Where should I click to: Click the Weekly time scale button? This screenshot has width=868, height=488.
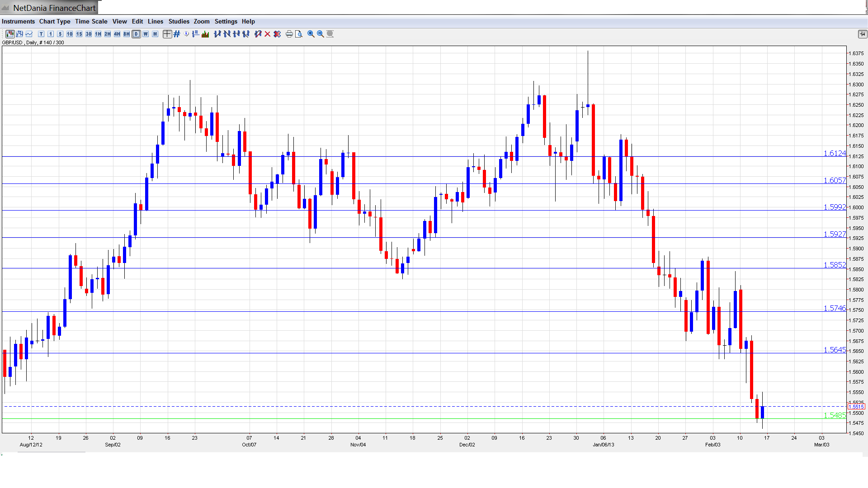146,34
